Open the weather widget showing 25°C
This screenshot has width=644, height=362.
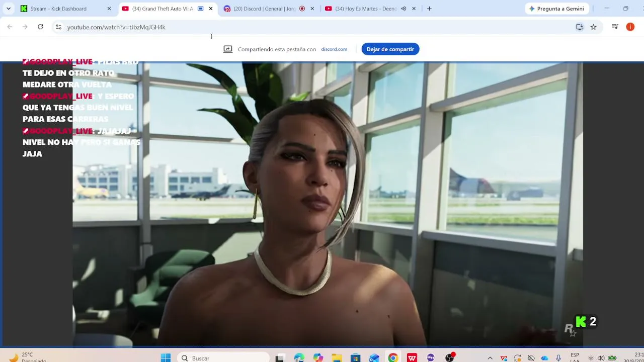click(x=28, y=357)
